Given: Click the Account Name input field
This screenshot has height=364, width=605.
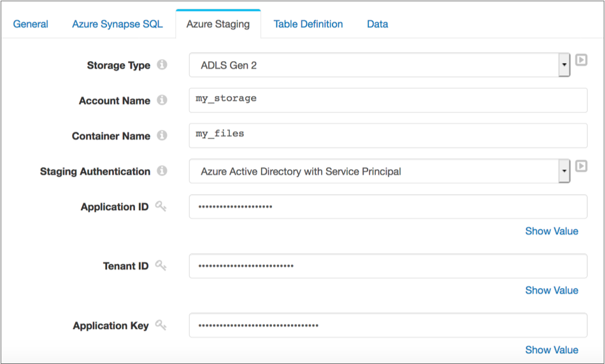Looking at the screenshot, I should 388,100.
